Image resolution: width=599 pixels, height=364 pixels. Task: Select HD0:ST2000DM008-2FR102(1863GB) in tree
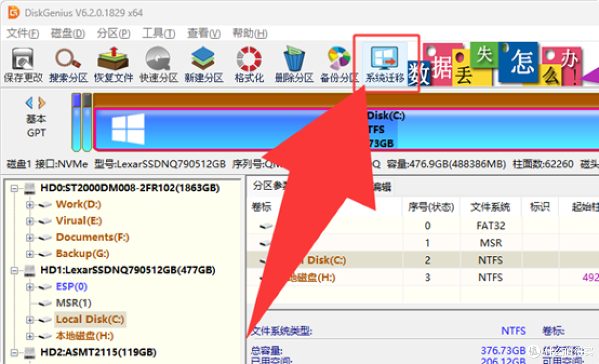pyautogui.click(x=130, y=188)
